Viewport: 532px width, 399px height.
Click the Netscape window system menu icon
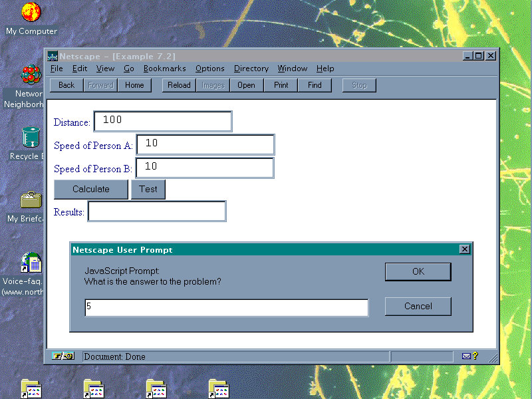[53, 56]
